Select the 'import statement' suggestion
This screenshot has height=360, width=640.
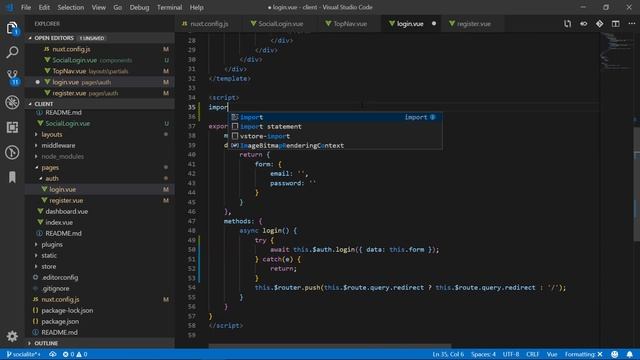point(335,127)
